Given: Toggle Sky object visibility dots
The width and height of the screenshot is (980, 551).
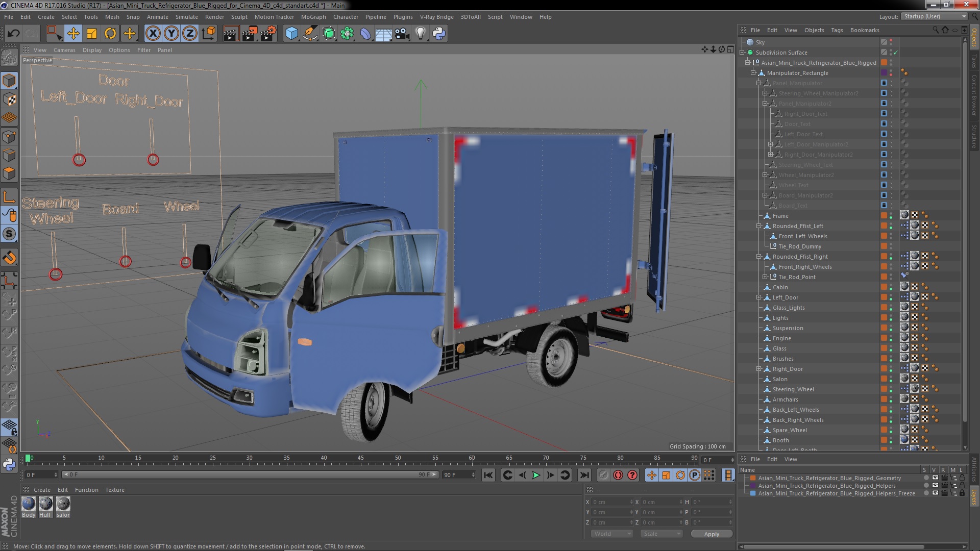Looking at the screenshot, I should point(891,42).
